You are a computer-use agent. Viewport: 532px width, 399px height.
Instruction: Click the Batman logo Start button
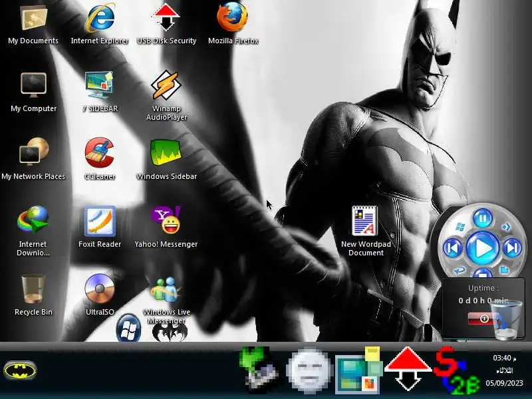(x=21, y=370)
